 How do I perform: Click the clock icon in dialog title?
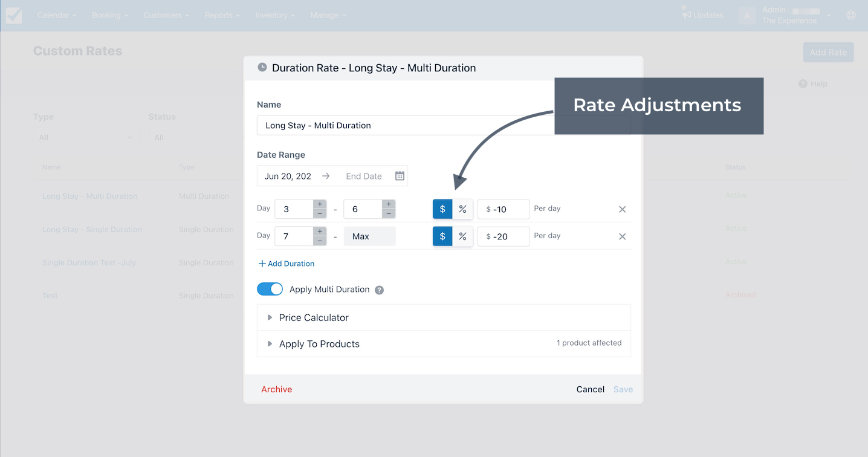(262, 67)
